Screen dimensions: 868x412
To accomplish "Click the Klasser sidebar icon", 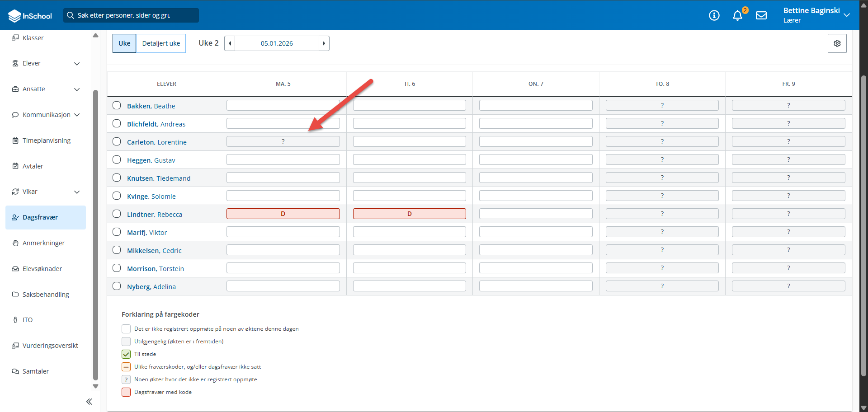I will [x=15, y=38].
